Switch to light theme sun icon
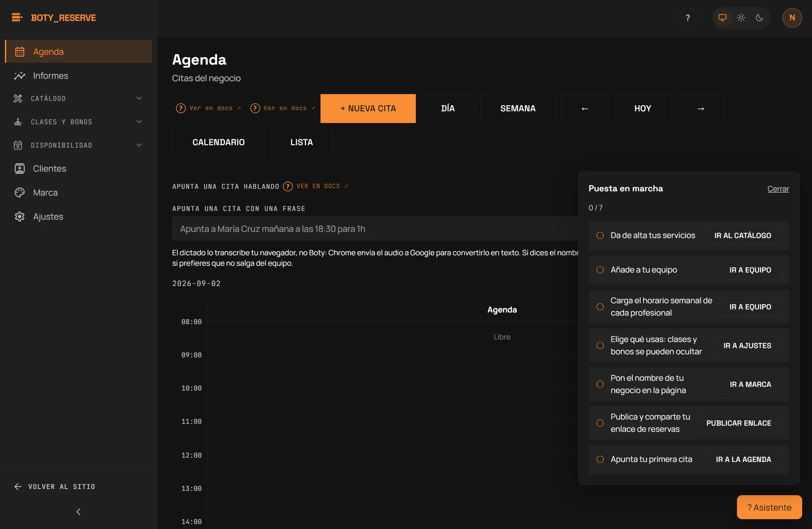This screenshot has height=529, width=812. [741, 18]
